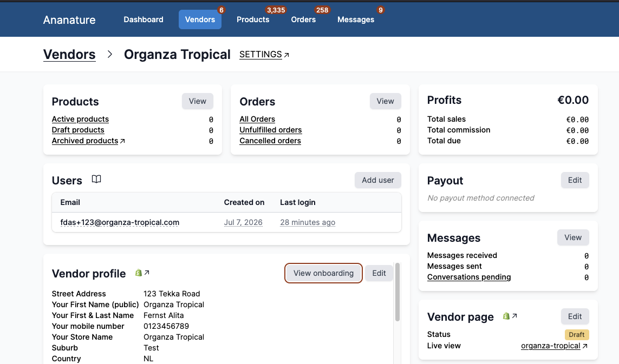Click the Fernst Alita name value
The image size is (619, 364).
(x=164, y=315)
